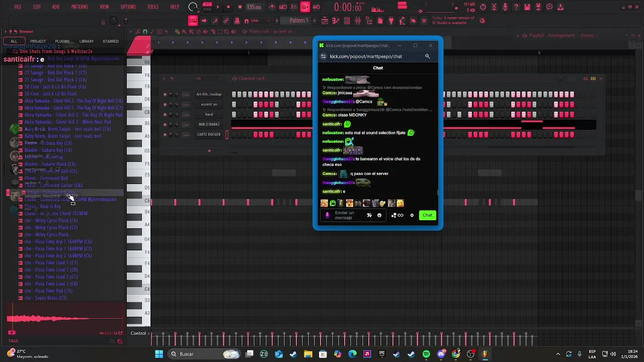Click the green Chat send button

coord(427,215)
